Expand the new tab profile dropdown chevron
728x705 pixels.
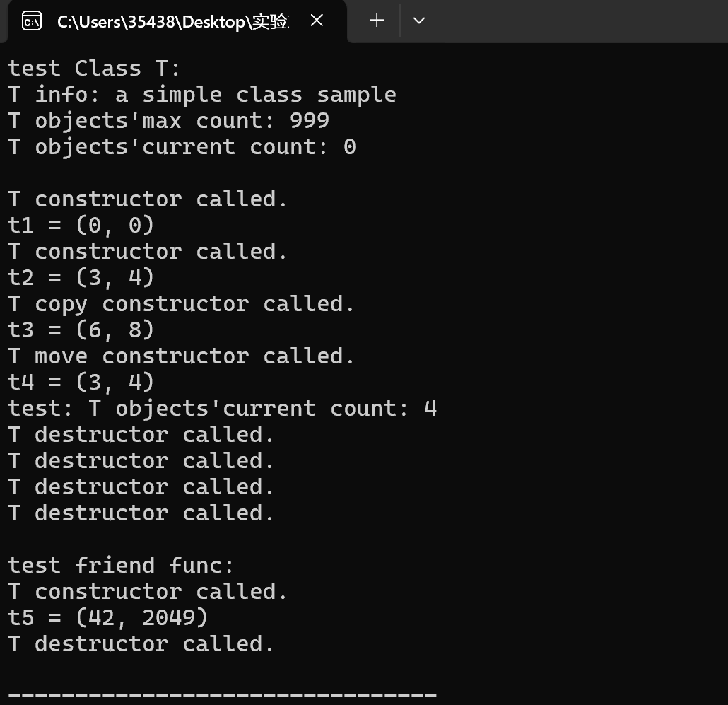click(x=419, y=21)
